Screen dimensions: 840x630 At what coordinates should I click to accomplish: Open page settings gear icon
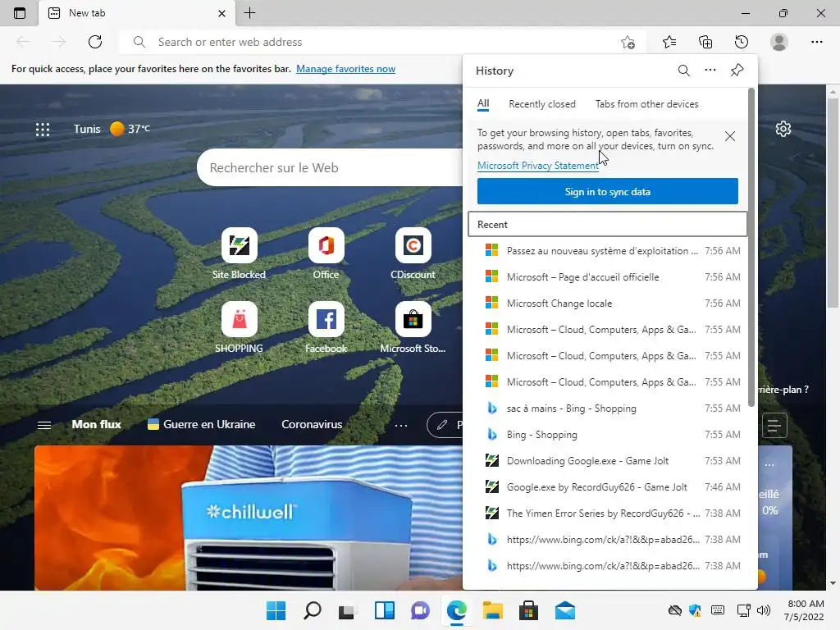click(x=783, y=129)
